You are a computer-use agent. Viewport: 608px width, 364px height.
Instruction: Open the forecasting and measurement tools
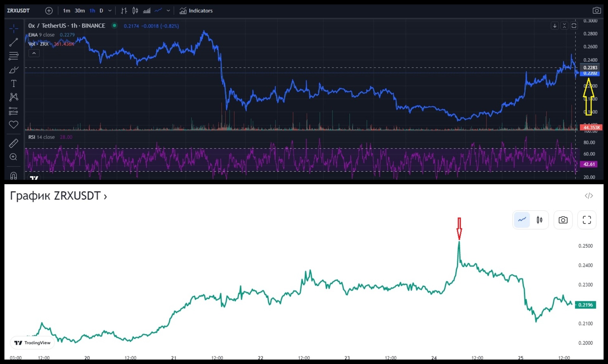click(14, 111)
